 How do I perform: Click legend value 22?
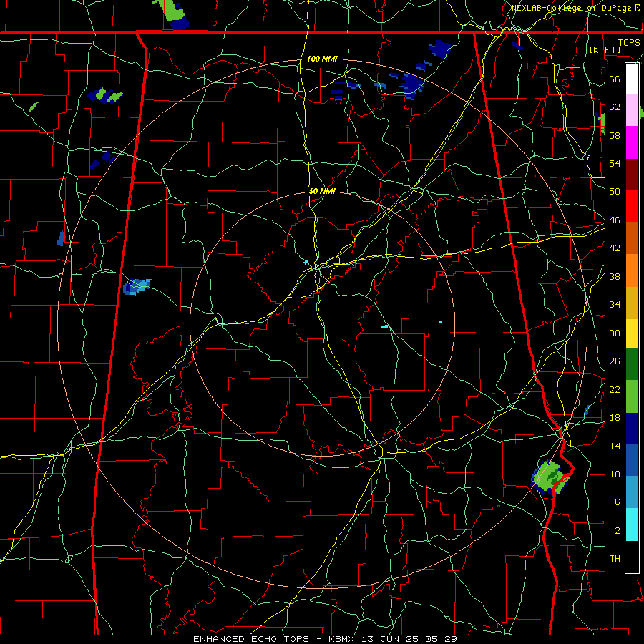point(615,389)
